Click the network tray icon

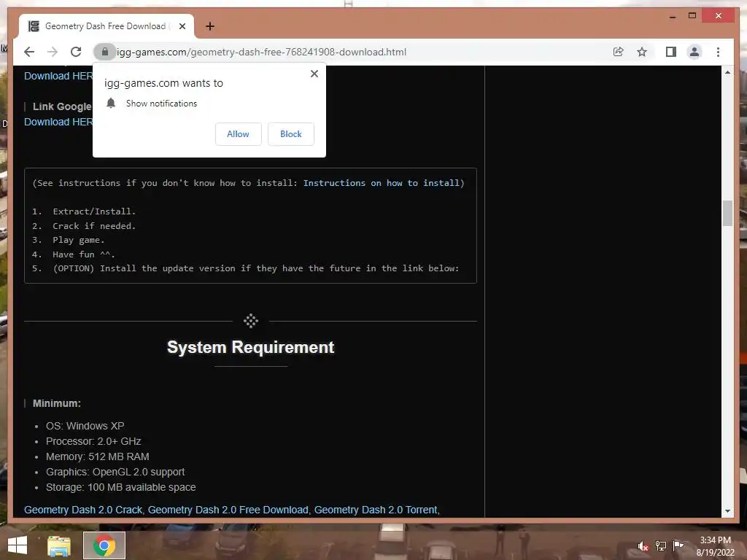tap(660, 545)
